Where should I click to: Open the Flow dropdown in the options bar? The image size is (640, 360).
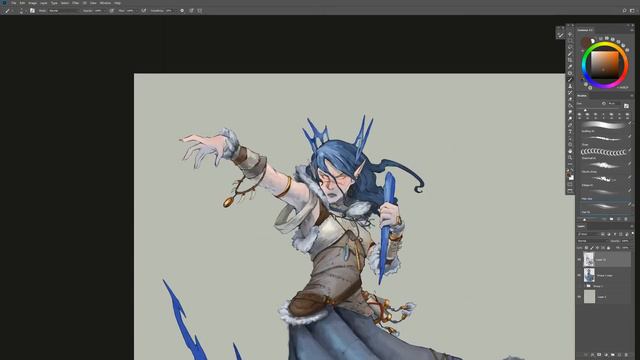tap(131, 11)
